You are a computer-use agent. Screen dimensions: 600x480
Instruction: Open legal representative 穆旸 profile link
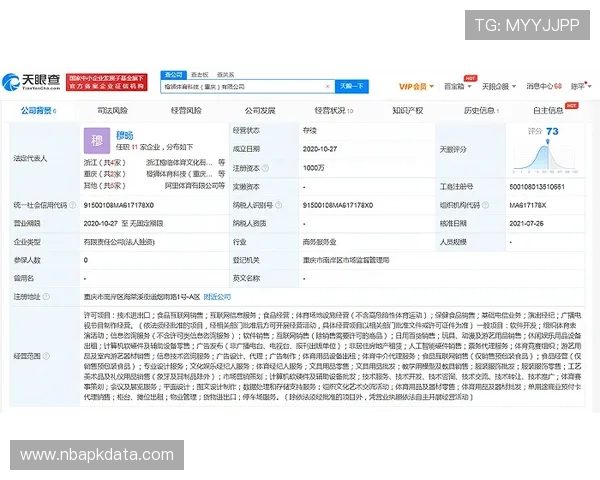click(x=124, y=135)
